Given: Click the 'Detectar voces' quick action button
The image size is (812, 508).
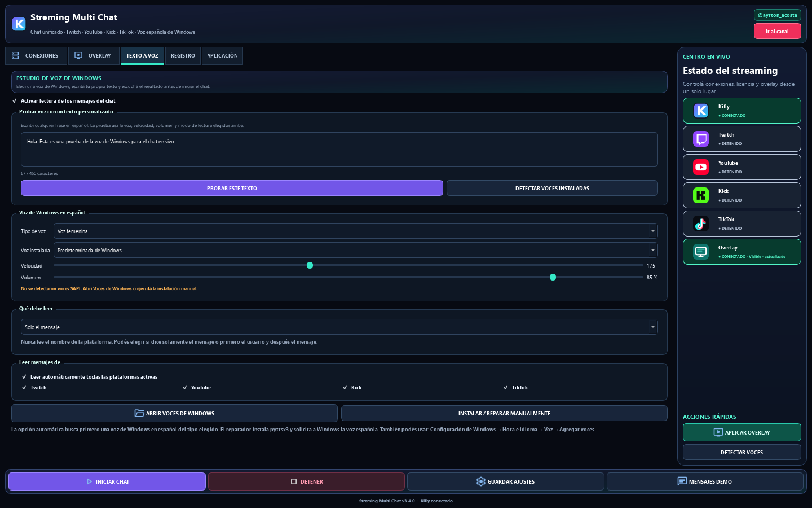Looking at the screenshot, I should pos(742,453).
